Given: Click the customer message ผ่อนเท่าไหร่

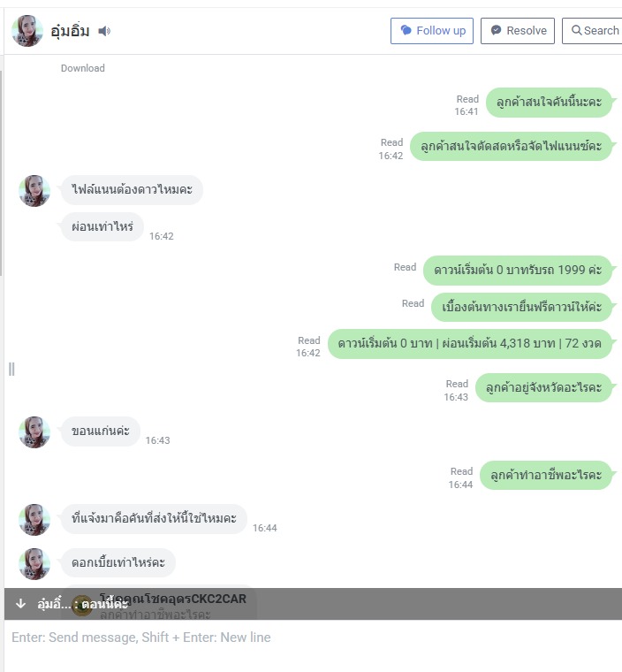Looking at the screenshot, I should point(102,226).
